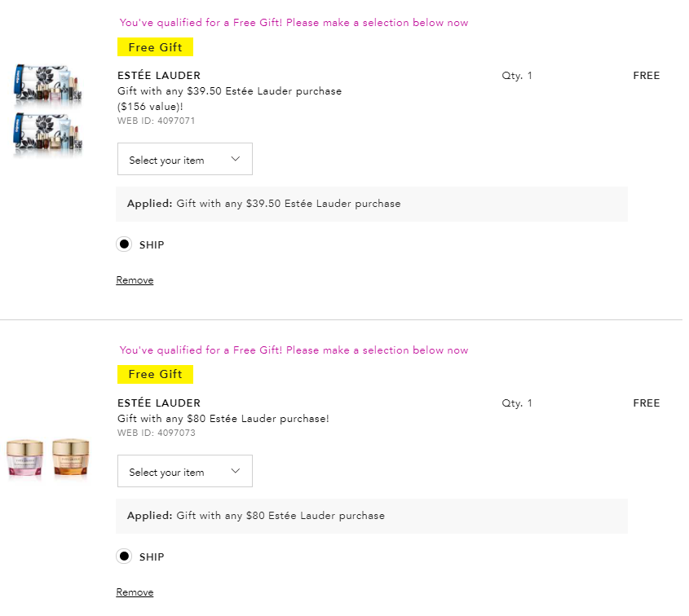Viewport: 689px width, 616px height.
Task: Open the $80 Estée Lauder purchase gift title
Action: point(223,419)
